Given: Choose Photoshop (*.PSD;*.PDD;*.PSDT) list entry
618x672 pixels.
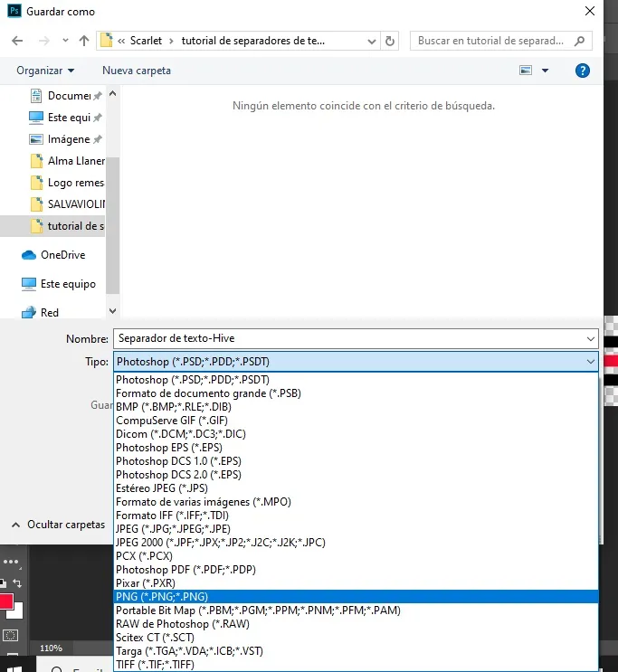Looking at the screenshot, I should click(x=356, y=380).
